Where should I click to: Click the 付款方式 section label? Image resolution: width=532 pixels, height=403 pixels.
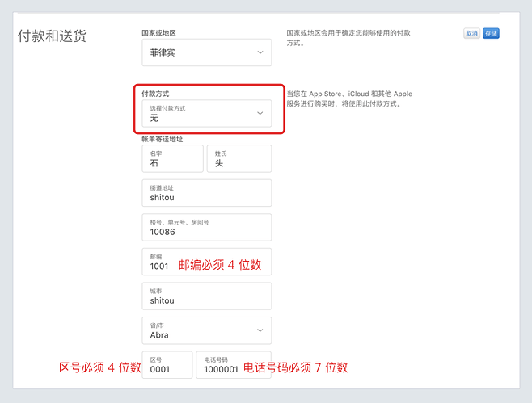pyautogui.click(x=155, y=94)
